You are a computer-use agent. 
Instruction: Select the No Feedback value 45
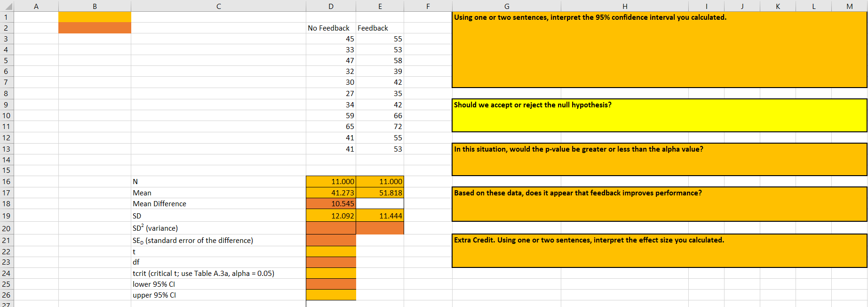[331, 39]
